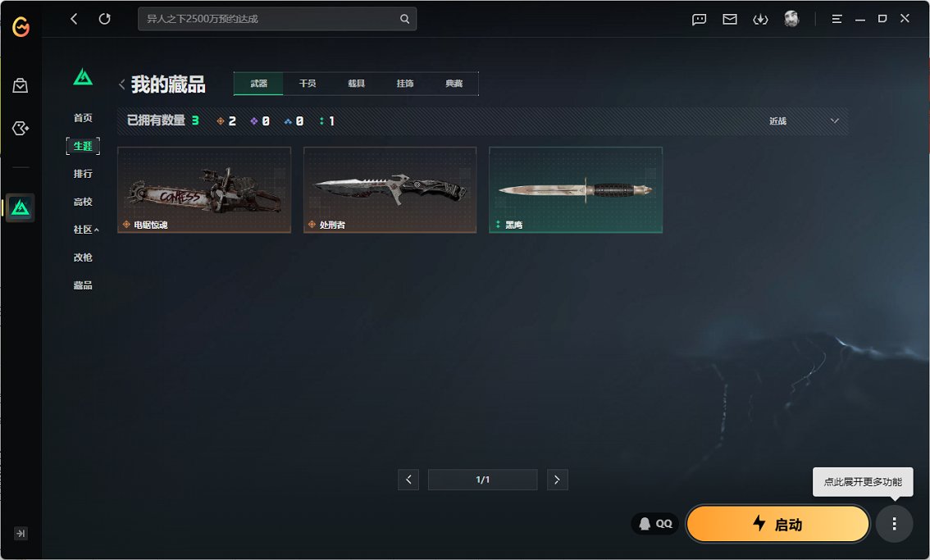Switch to the 干员 tab

pos(308,84)
